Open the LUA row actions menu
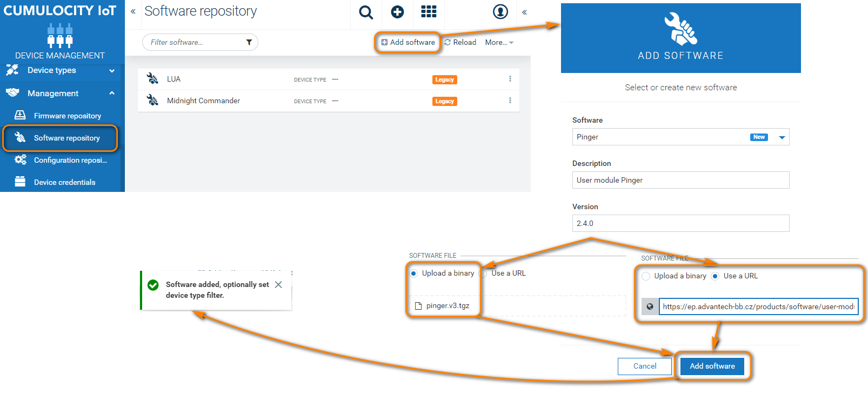The height and width of the screenshot is (400, 868). (x=510, y=79)
